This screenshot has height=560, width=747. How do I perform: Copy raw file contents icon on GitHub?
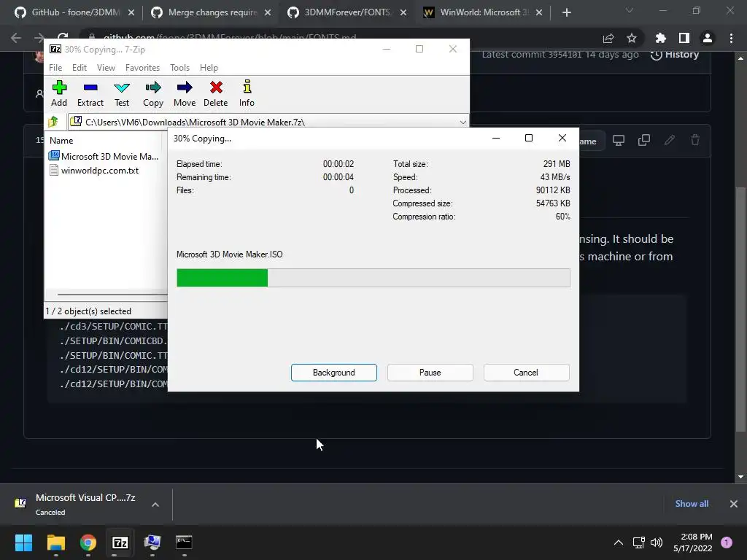pyautogui.click(x=644, y=140)
